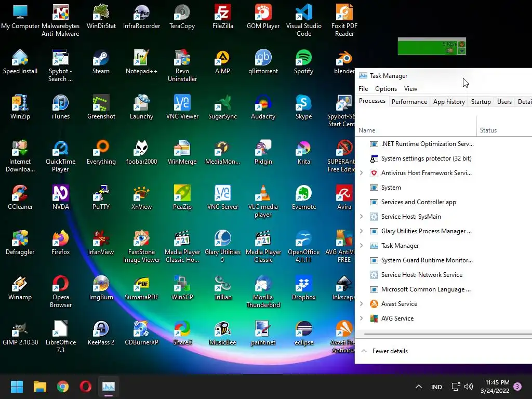Expand the Antivirus Host Framework Service process
The image size is (532, 399).
point(362,173)
